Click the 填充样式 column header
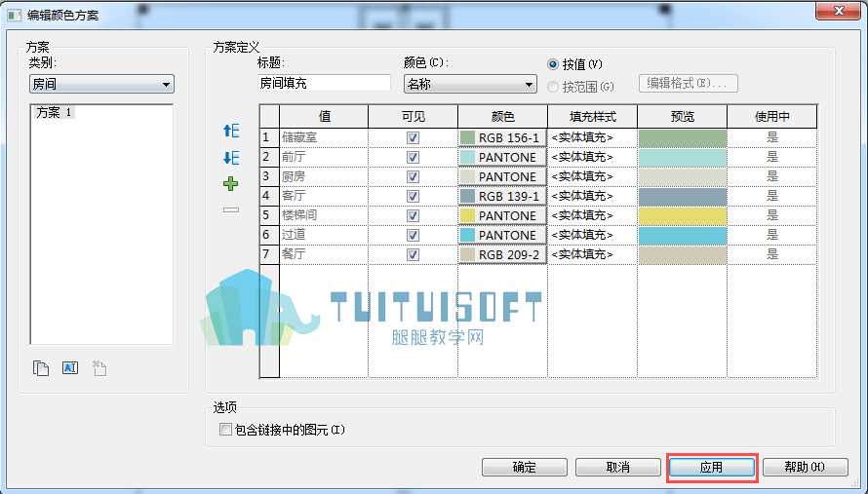The image size is (868, 494). click(592, 117)
